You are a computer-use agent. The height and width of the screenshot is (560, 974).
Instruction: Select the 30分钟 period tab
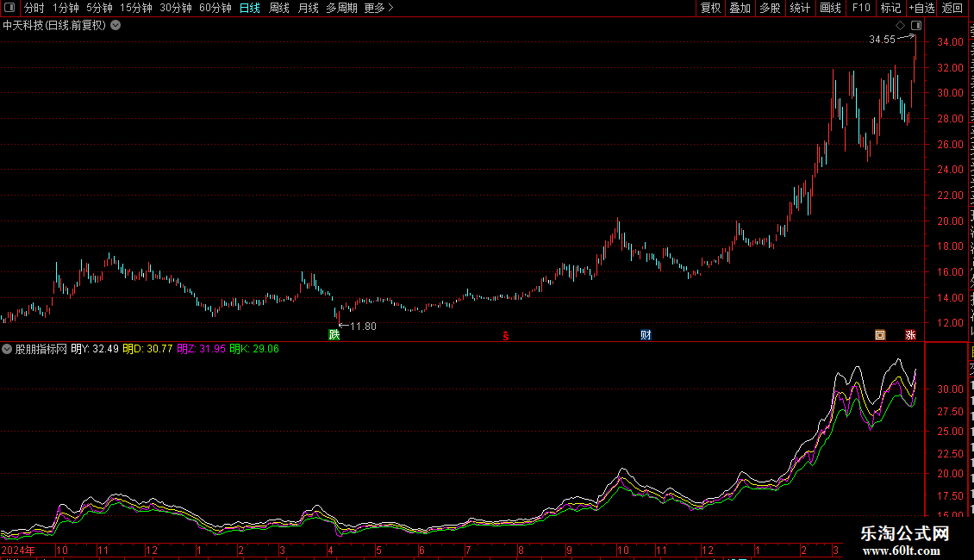pyautogui.click(x=176, y=8)
